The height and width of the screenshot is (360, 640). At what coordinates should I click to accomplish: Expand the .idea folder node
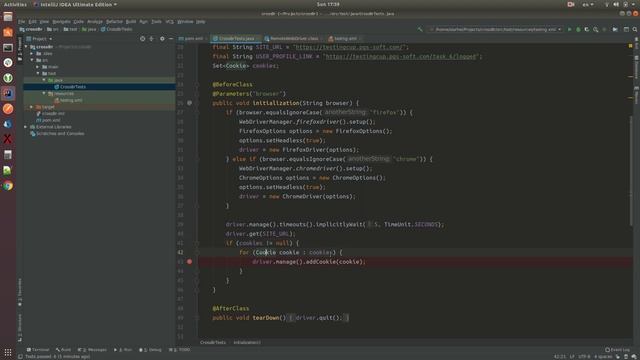[x=32, y=53]
